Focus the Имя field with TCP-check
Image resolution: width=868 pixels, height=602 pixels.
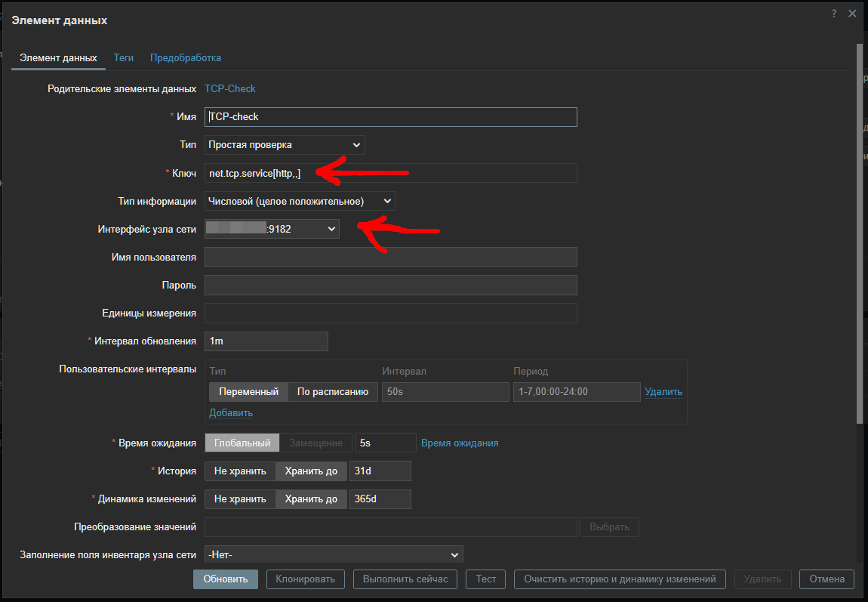(x=391, y=117)
